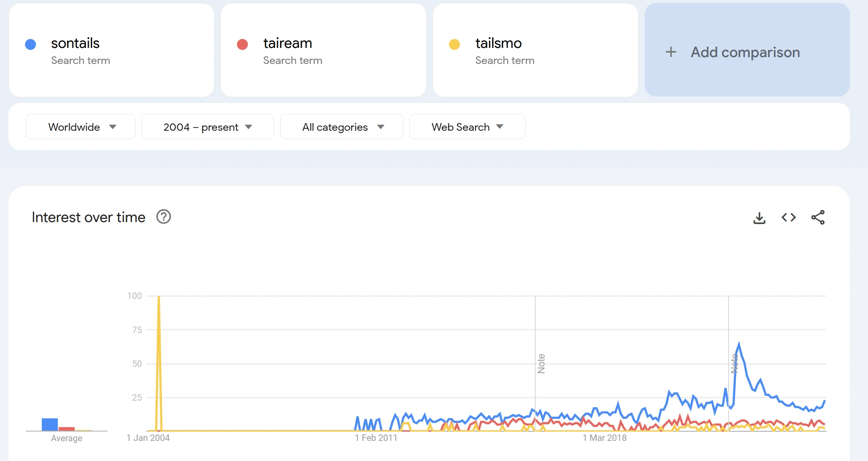Screen dimensions: 868x461
Task: Open the share chart icon
Action: click(x=818, y=218)
